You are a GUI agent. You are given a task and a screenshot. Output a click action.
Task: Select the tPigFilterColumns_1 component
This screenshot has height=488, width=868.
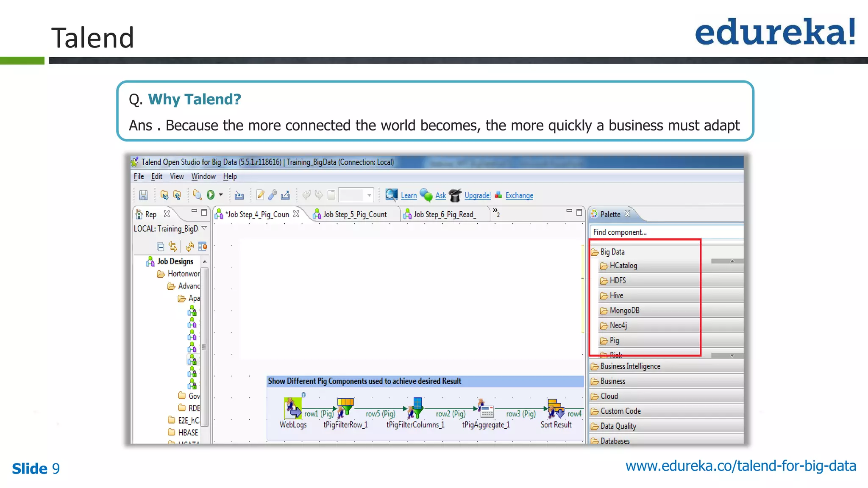[x=415, y=408]
